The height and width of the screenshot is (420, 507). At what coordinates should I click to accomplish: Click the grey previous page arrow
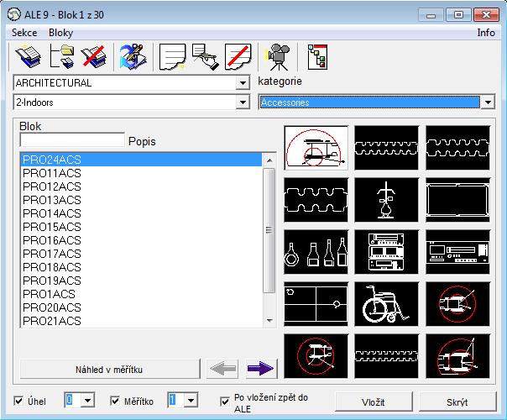coord(222,369)
